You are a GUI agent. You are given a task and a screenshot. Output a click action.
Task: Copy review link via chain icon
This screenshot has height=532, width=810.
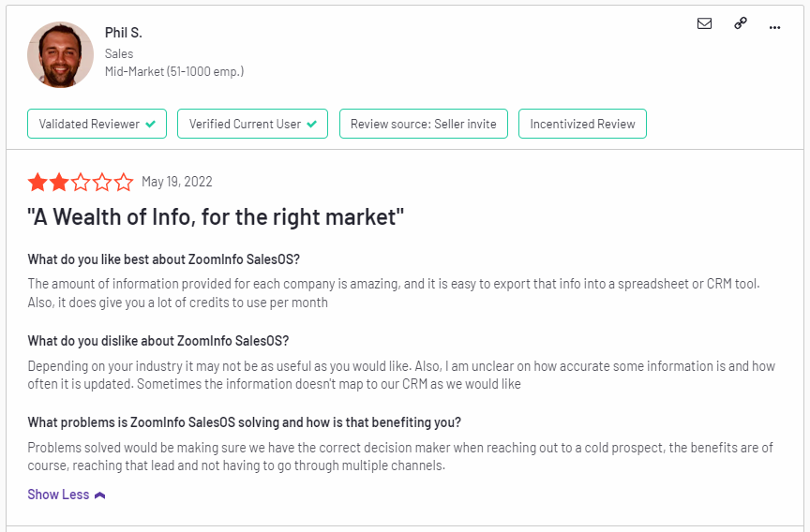[741, 23]
